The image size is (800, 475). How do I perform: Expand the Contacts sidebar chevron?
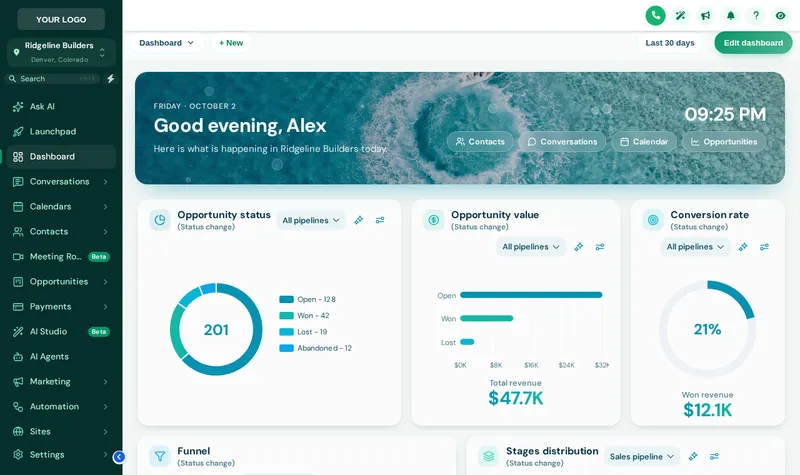click(106, 232)
